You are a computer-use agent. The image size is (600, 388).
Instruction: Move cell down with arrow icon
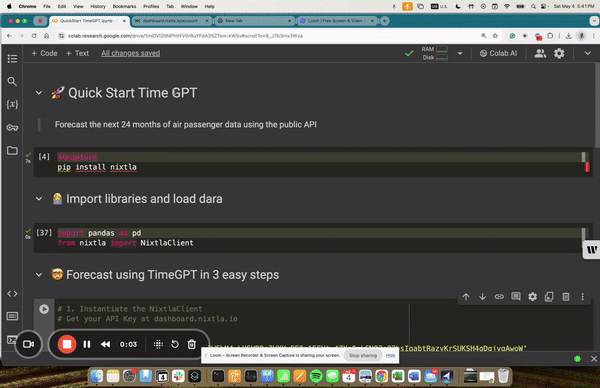483,297
